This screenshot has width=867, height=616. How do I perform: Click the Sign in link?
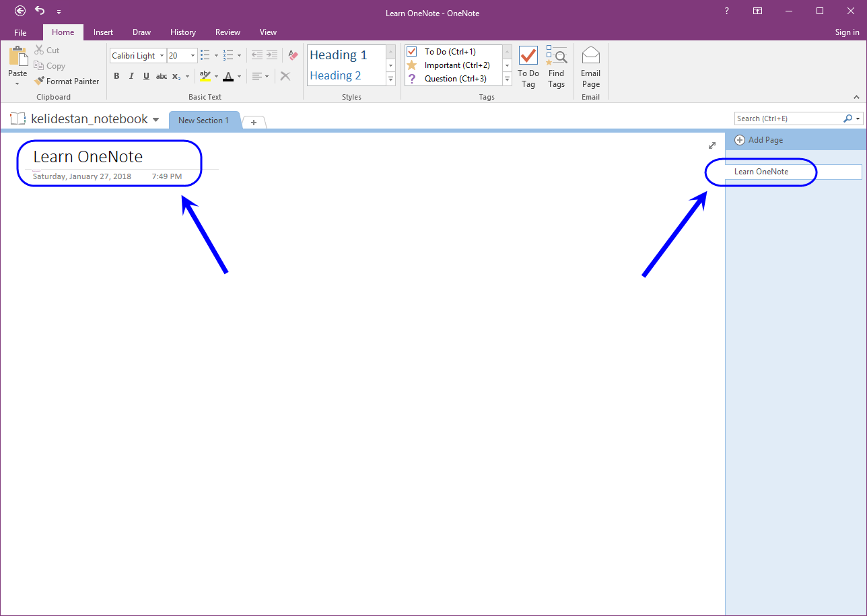click(x=847, y=32)
